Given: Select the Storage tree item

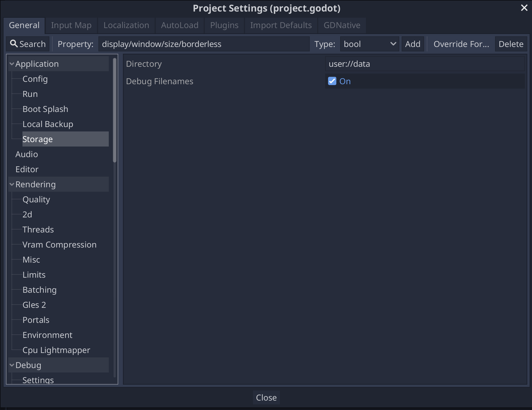Looking at the screenshot, I should click(x=66, y=139).
